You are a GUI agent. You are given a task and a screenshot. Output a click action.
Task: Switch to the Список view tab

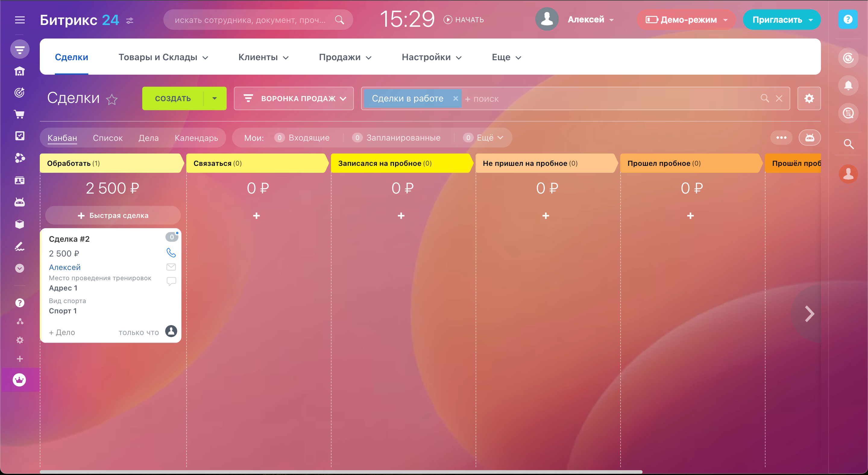[108, 138]
